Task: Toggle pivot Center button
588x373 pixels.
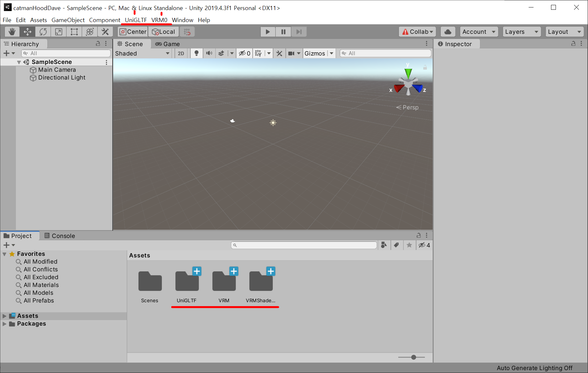Action: (133, 32)
